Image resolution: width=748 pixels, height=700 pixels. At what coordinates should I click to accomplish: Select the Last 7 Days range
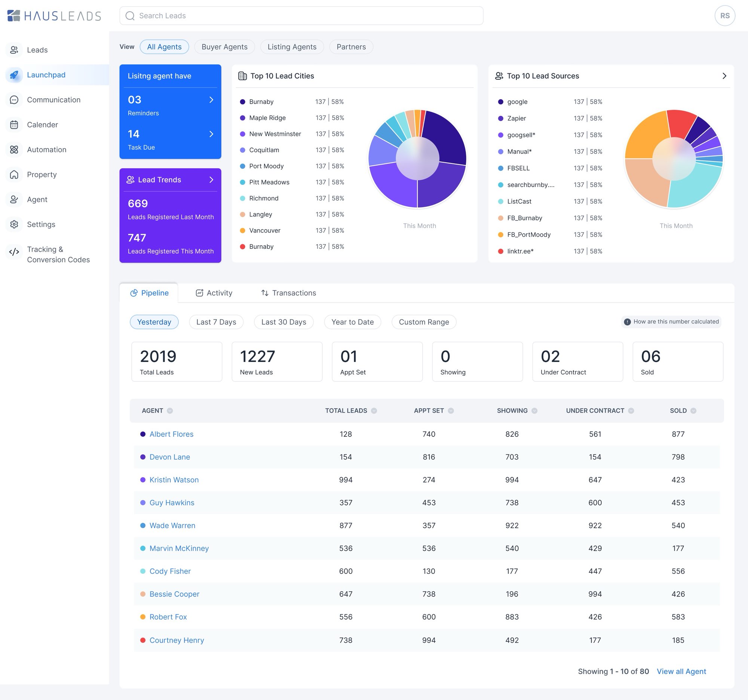pyautogui.click(x=216, y=322)
